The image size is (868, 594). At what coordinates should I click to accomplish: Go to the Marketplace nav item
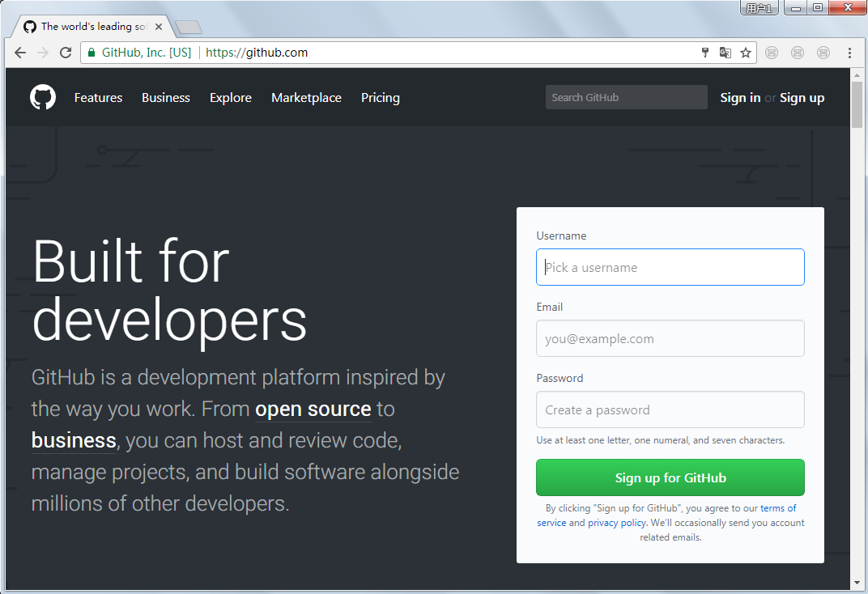306,98
